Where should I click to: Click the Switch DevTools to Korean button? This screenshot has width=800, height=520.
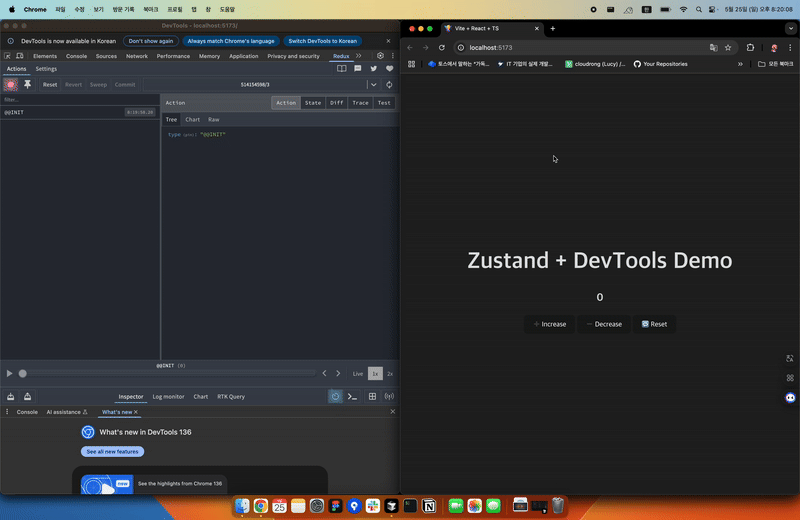[322, 41]
